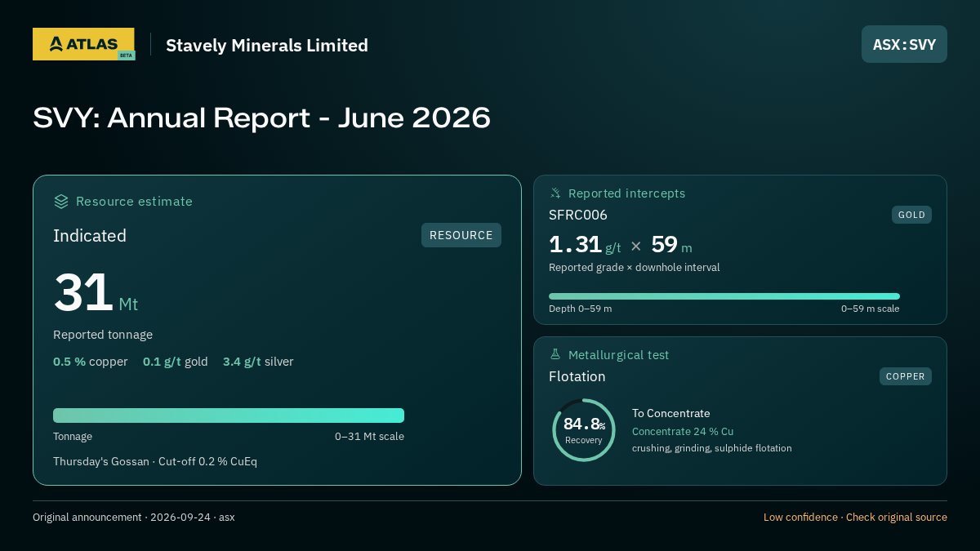The width and height of the screenshot is (980, 551).
Task: Click the tonnage progress bar
Action: coord(229,415)
